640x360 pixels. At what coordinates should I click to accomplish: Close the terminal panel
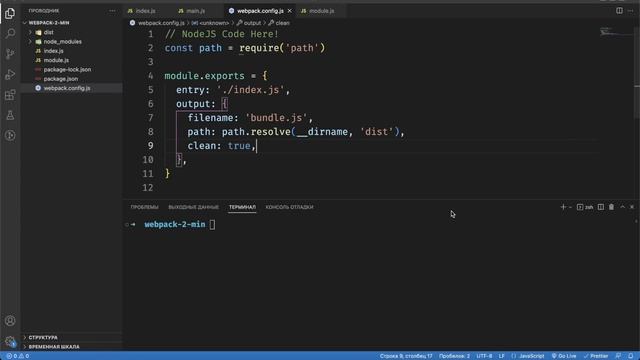[x=632, y=207]
